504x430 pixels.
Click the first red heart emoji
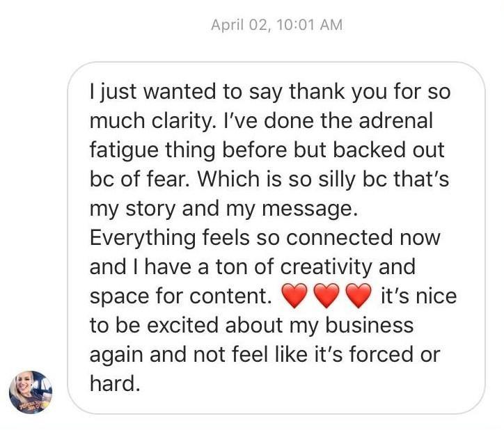pos(294,296)
